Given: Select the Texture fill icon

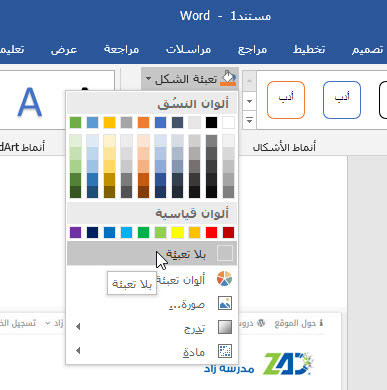Looking at the screenshot, I should 225,351.
